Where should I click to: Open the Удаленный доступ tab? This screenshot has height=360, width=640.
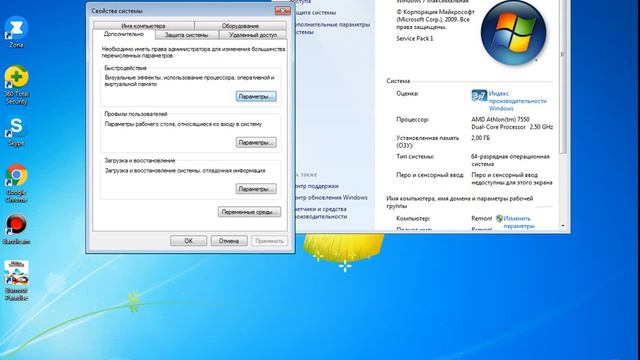(x=253, y=35)
